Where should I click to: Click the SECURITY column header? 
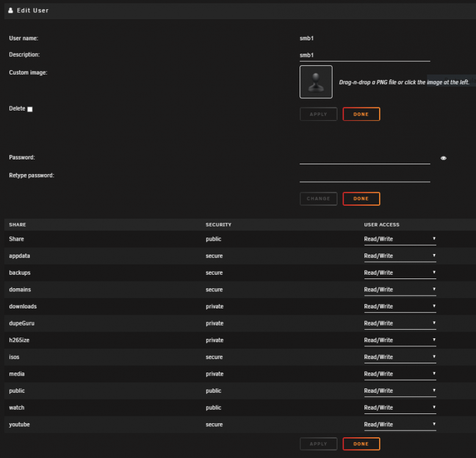(218, 225)
